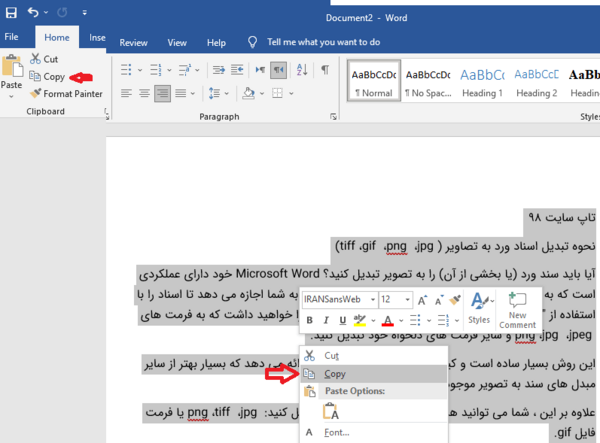
Task: Click Cut in the Clipboard group
Action: tap(44, 59)
